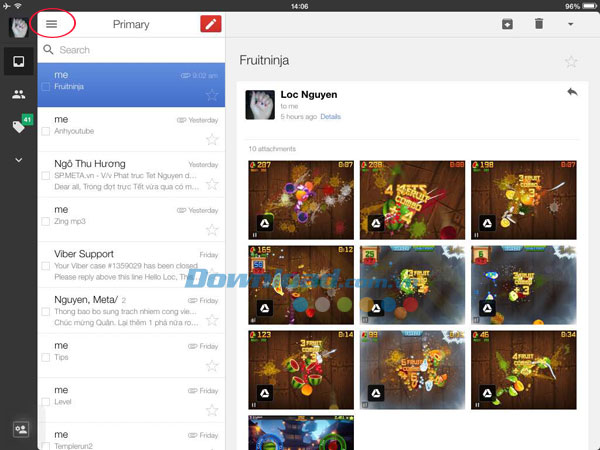Open the Social people icon in the sidebar

(18, 94)
